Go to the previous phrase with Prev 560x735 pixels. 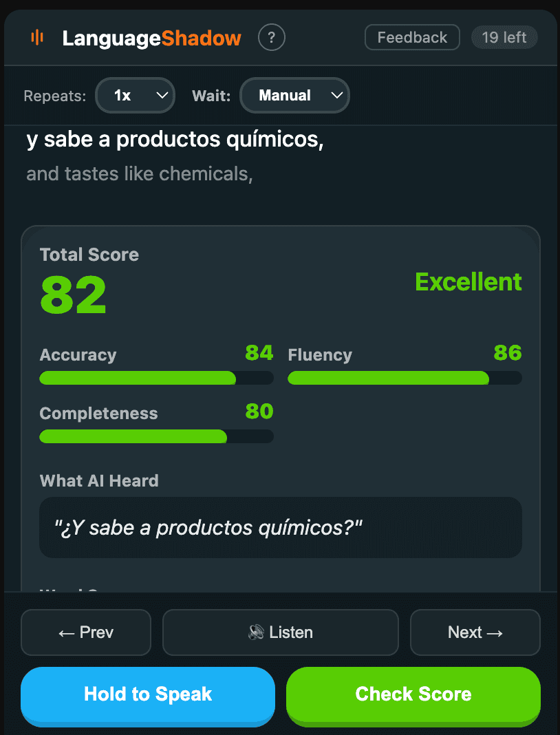(x=85, y=632)
